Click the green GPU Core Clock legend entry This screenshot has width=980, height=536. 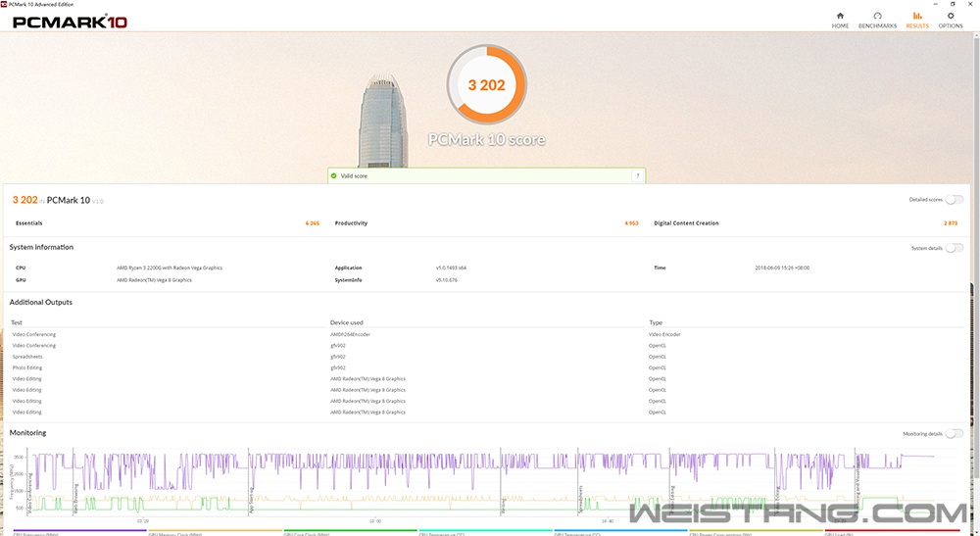[350, 533]
